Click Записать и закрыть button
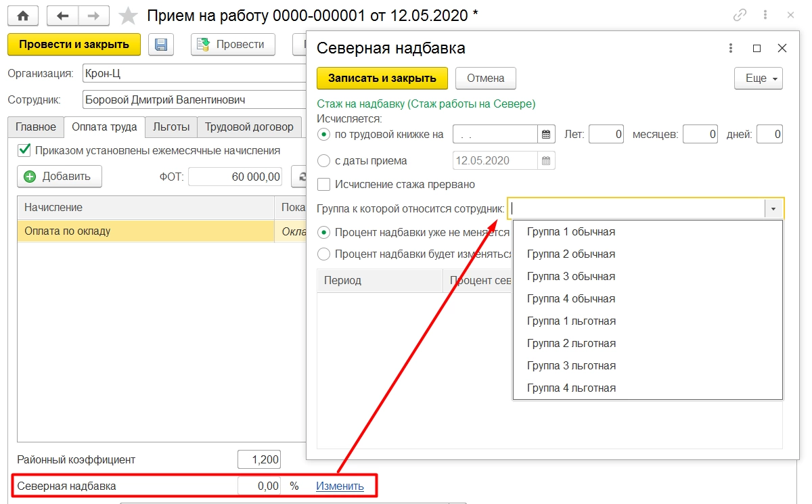This screenshot has width=812, height=504. (x=382, y=78)
